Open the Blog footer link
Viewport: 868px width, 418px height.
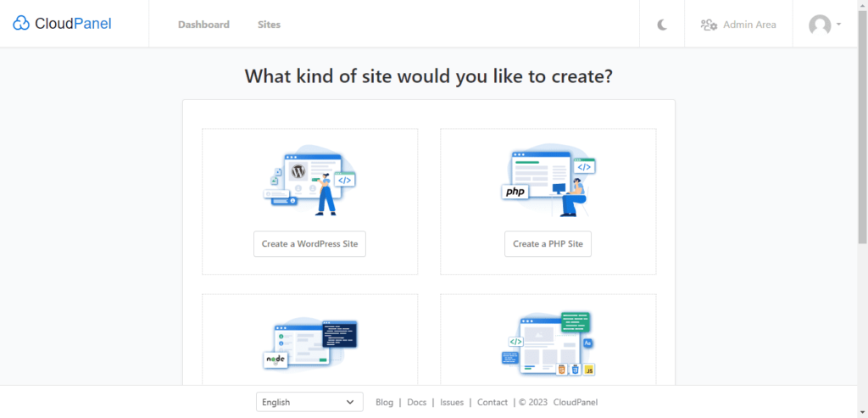pyautogui.click(x=384, y=402)
